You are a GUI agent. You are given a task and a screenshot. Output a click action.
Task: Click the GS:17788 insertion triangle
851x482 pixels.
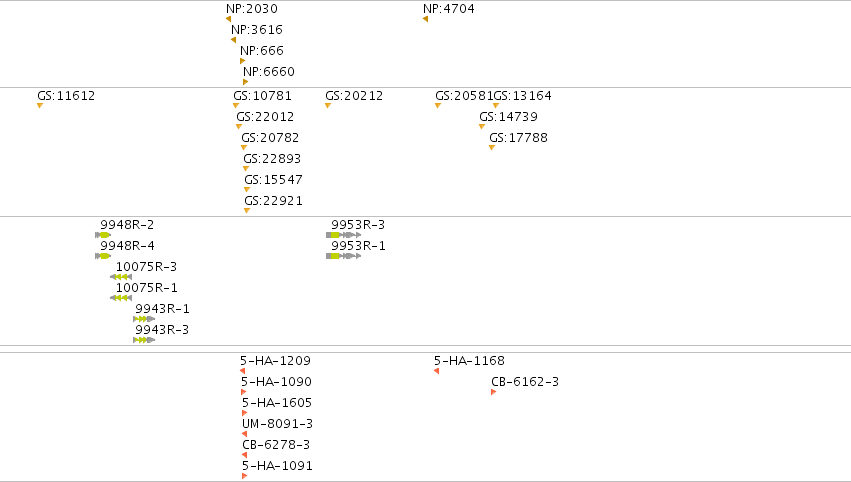click(492, 148)
